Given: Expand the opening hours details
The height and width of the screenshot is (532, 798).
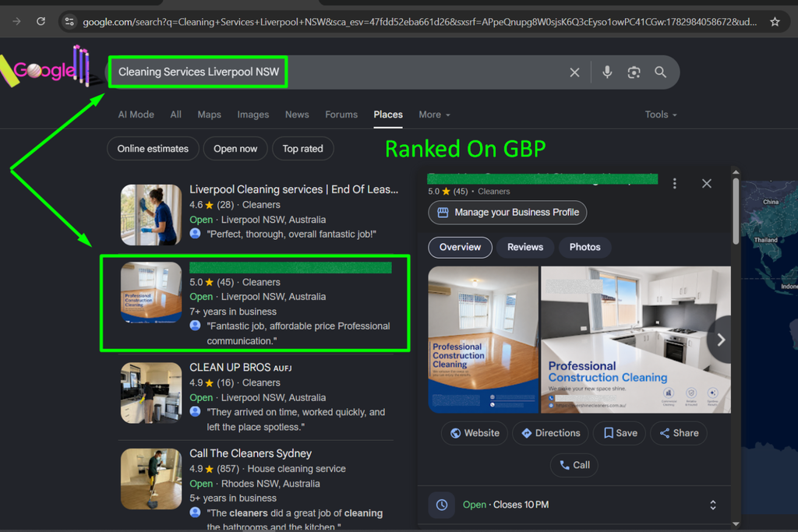Looking at the screenshot, I should tap(713, 505).
